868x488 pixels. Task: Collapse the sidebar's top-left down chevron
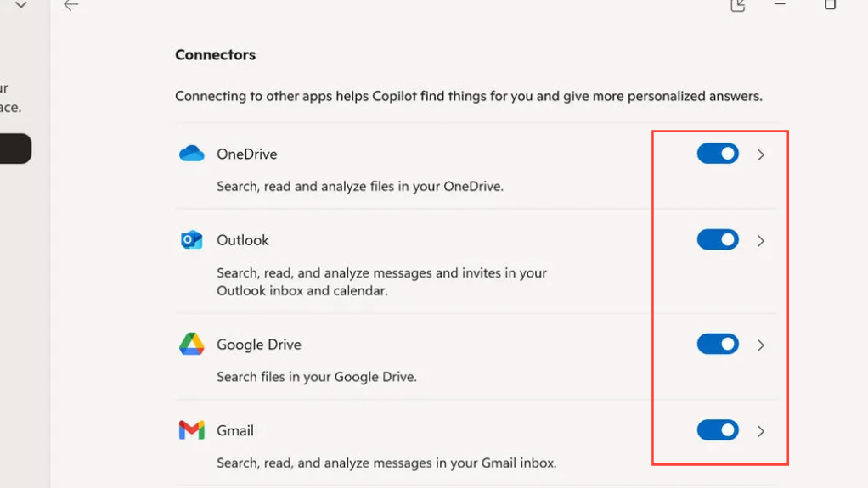pos(21,5)
